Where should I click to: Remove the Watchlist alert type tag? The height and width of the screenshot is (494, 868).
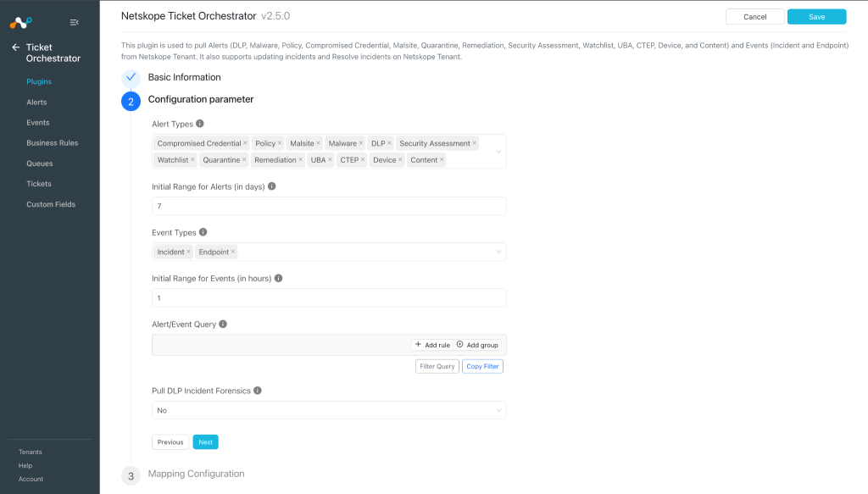pos(192,160)
